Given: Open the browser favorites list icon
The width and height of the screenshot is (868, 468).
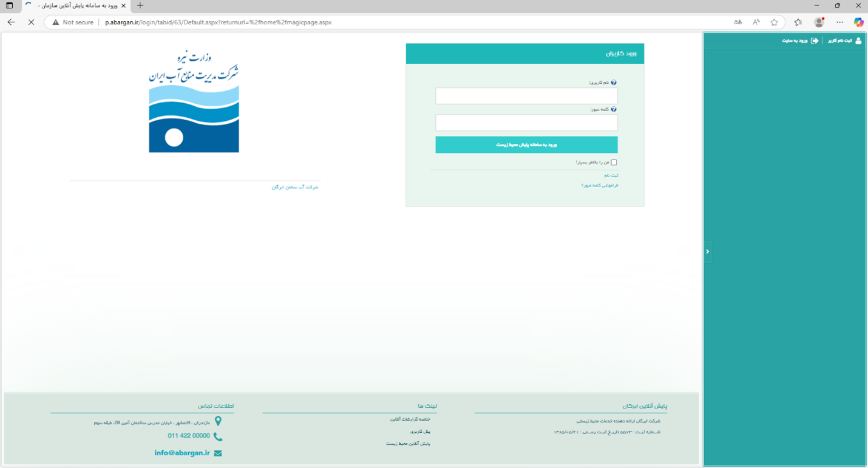Looking at the screenshot, I should tap(798, 22).
